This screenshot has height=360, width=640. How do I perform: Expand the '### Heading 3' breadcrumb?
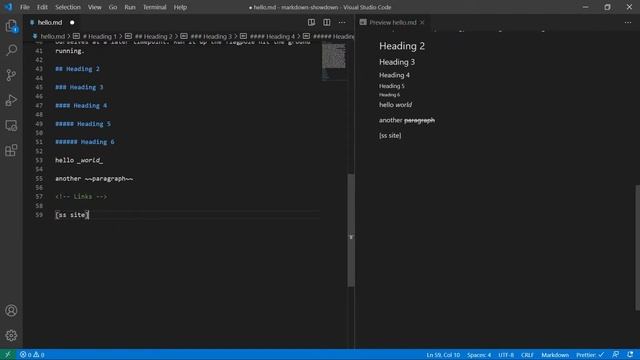[x=211, y=36]
